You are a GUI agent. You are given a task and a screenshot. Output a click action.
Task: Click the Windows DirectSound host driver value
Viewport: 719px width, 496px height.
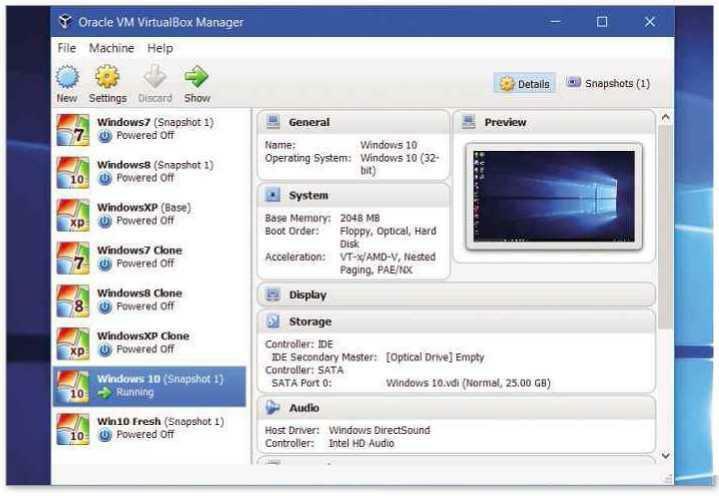click(379, 430)
